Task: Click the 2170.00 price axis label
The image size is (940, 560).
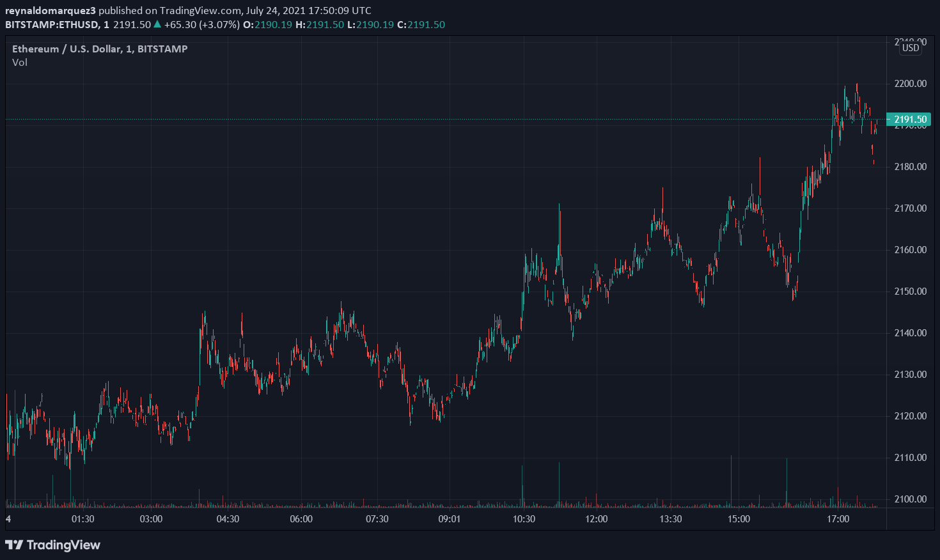Action: coord(910,208)
